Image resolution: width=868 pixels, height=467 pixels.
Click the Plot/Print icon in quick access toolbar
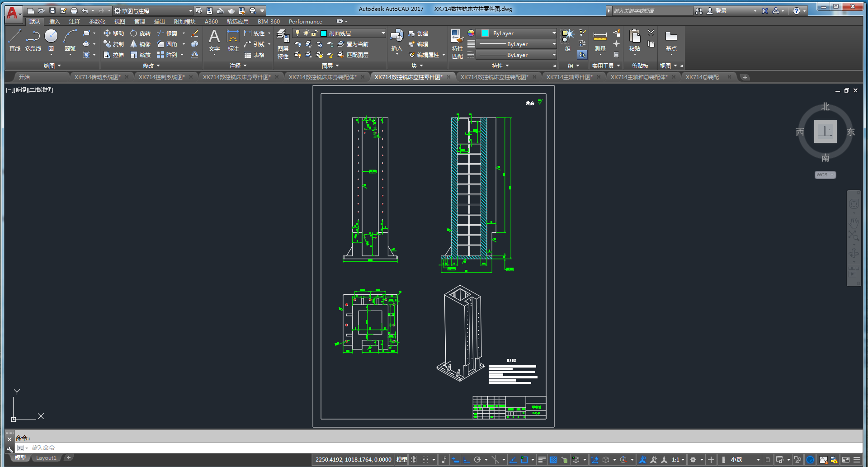(74, 10)
